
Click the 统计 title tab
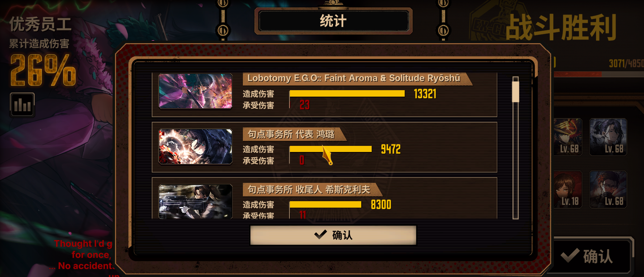click(333, 21)
